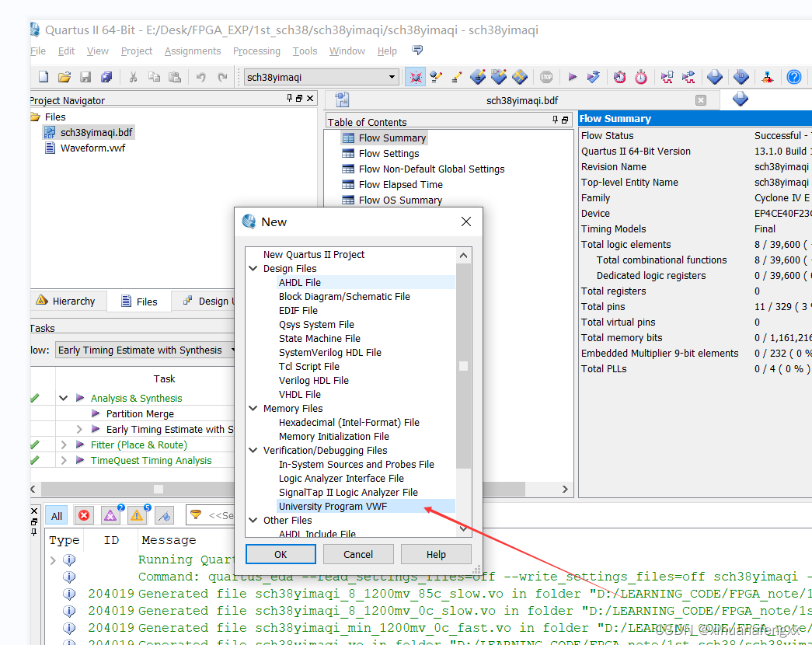Toggle the suppressed messages flag filter
Screen dimensions: 812x645
(x=164, y=515)
